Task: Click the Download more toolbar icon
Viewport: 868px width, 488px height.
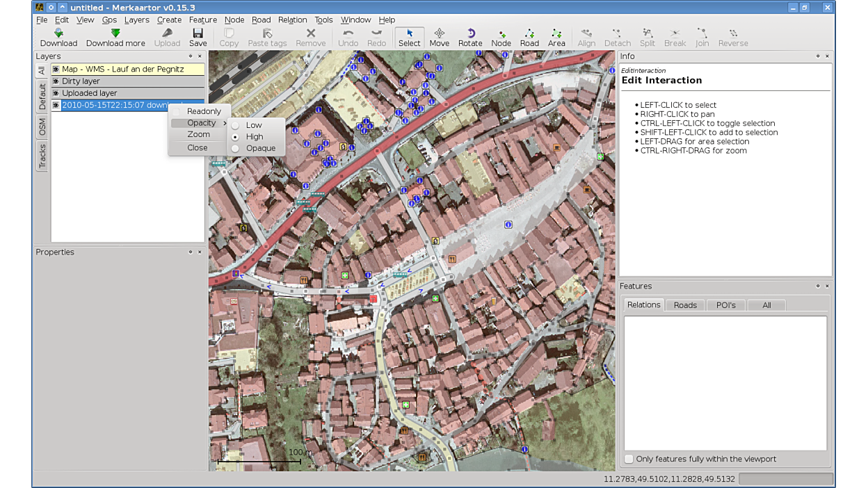Action: point(115,38)
